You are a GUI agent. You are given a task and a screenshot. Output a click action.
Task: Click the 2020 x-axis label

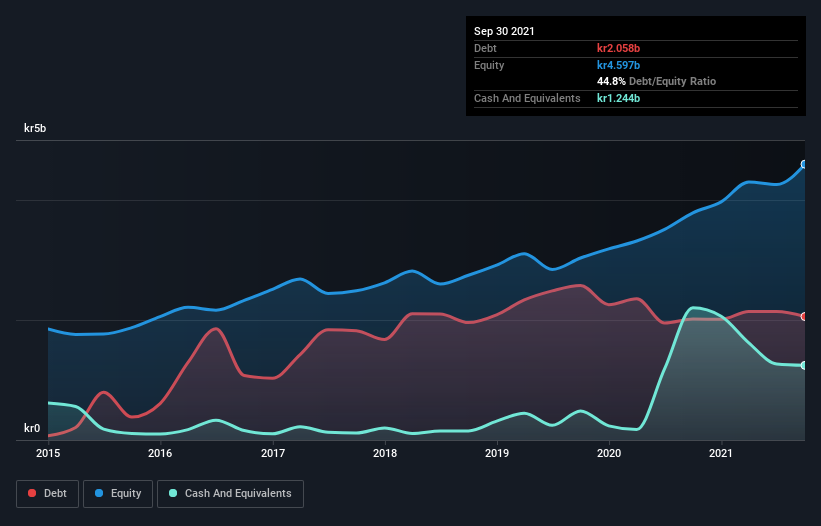(609, 453)
